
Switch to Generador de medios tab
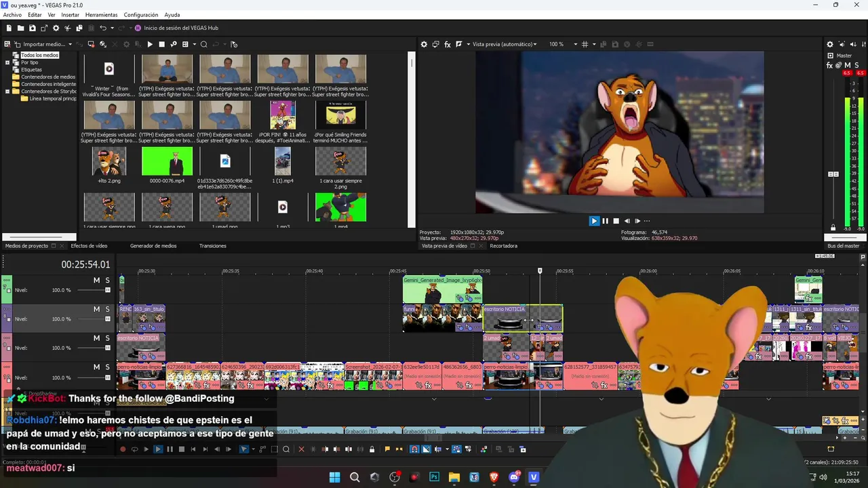[x=153, y=246]
